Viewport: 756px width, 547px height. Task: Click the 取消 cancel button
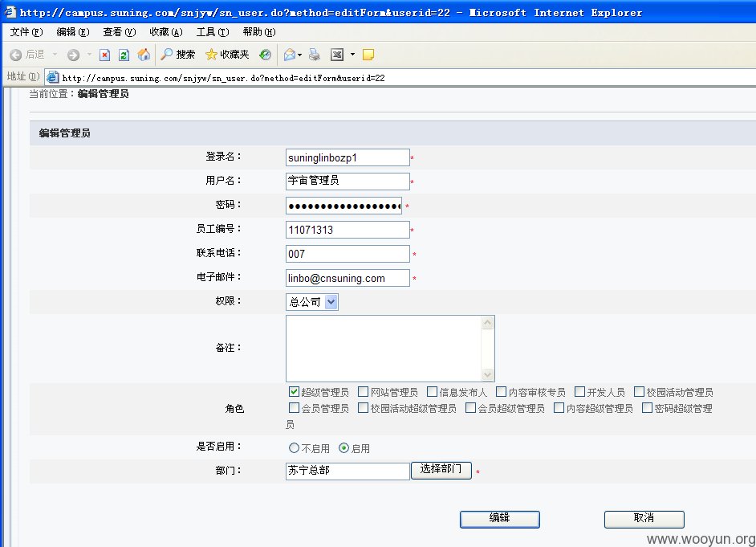(x=644, y=519)
